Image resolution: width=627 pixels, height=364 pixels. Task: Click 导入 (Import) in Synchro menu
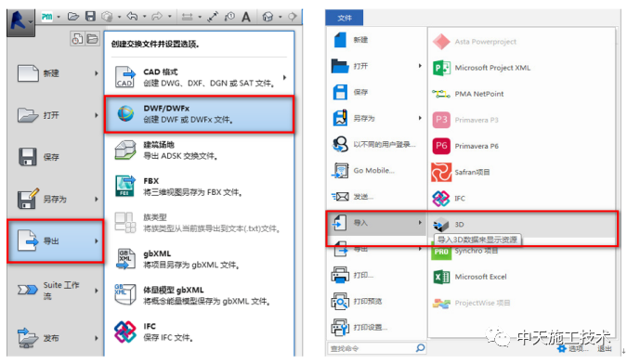pyautogui.click(x=377, y=223)
